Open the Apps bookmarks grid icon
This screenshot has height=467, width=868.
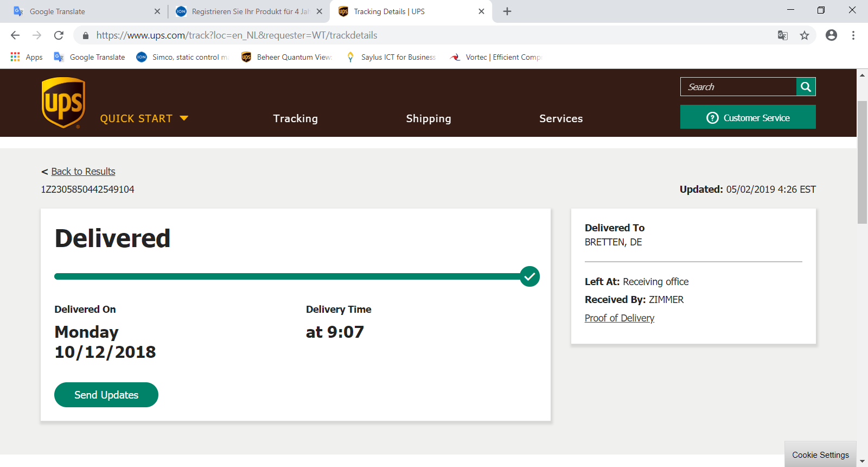click(x=15, y=57)
